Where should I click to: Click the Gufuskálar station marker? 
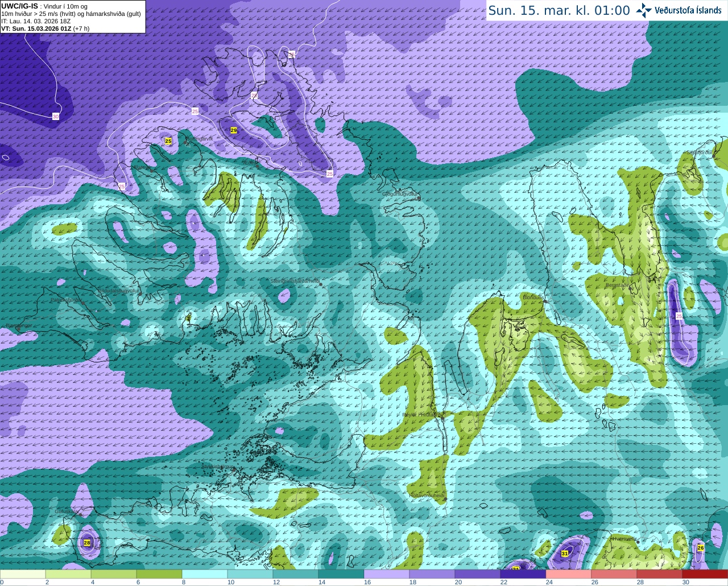[x=80, y=514]
